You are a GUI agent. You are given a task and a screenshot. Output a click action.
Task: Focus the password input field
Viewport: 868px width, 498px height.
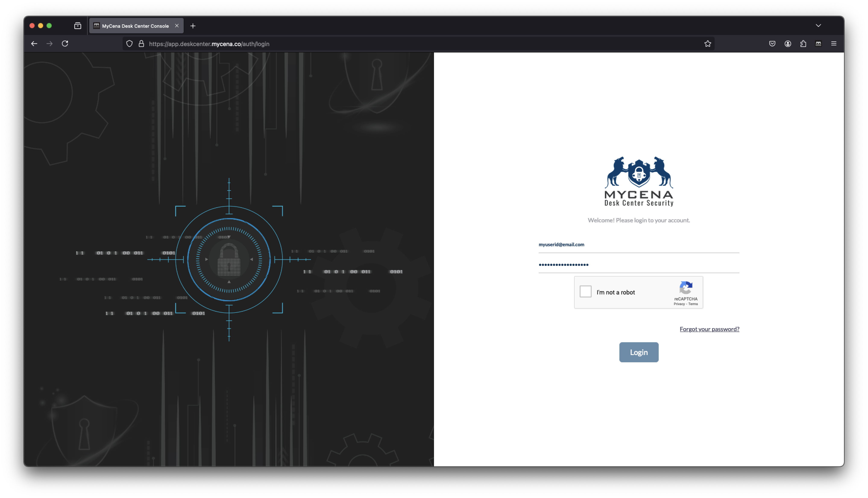pos(638,265)
